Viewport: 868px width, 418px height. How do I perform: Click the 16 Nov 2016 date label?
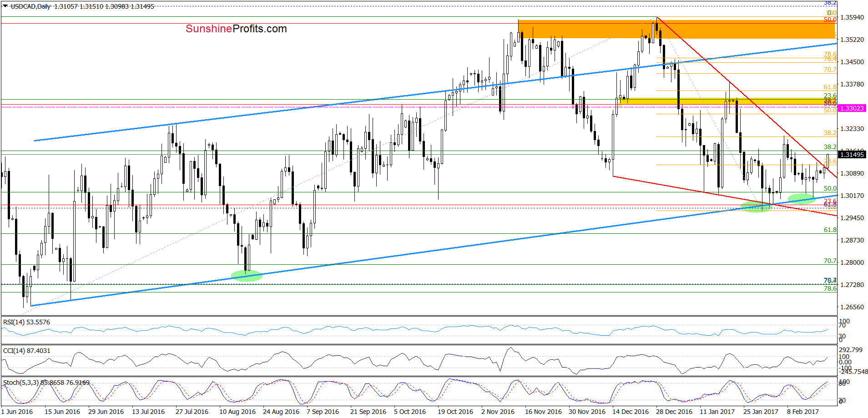[x=543, y=412]
